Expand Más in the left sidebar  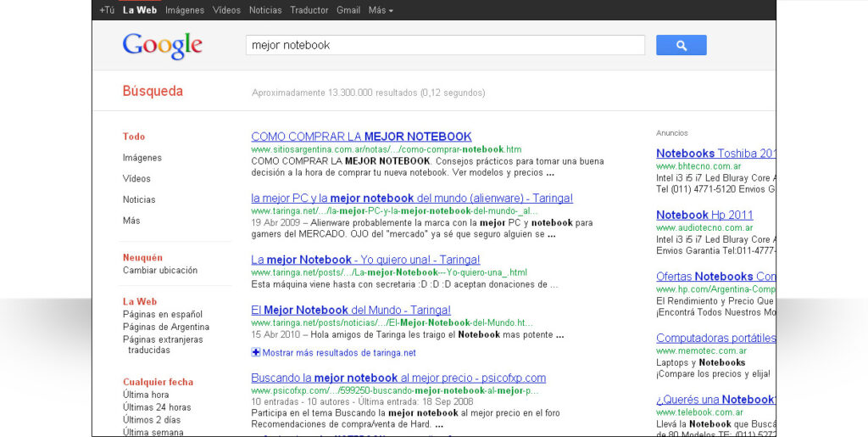tap(131, 221)
